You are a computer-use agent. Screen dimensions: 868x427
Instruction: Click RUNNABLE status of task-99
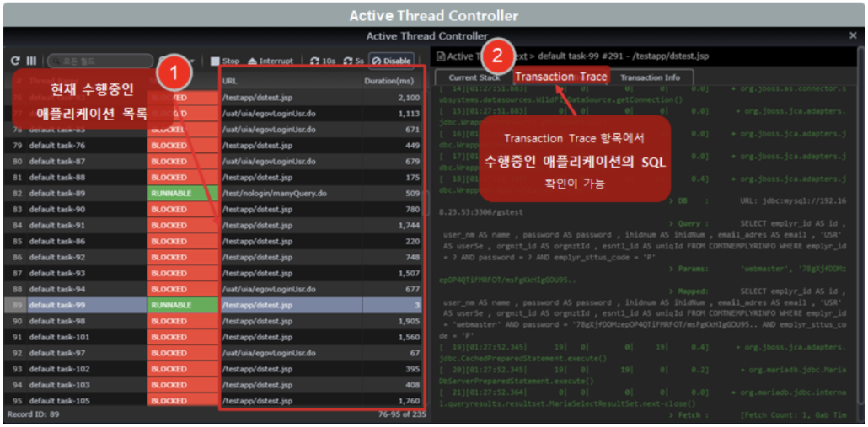tap(184, 305)
